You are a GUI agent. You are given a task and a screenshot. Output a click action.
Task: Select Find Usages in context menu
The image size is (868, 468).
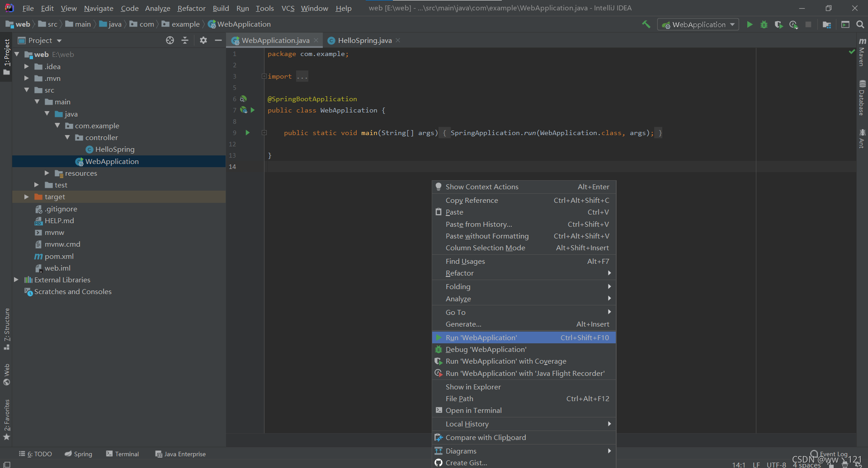coord(524,261)
